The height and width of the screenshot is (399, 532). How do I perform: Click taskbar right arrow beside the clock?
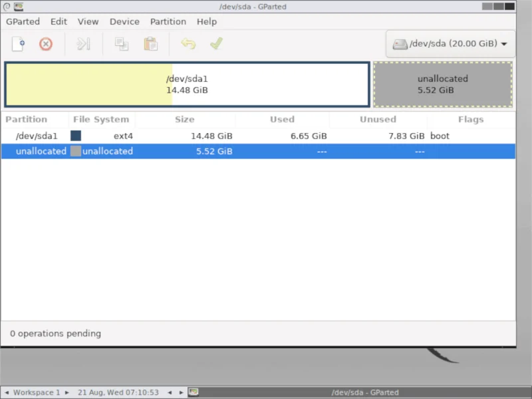click(x=181, y=392)
